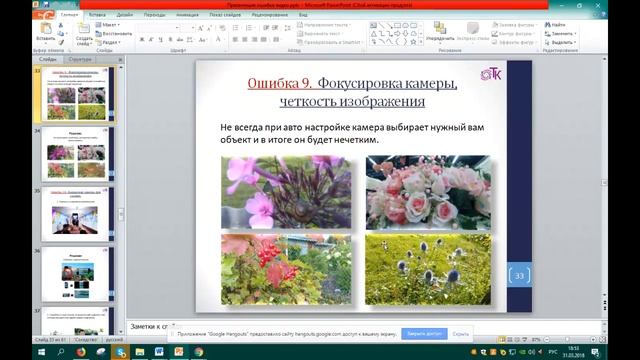Click the Format Painter brush icon
The width and height of the screenshot is (640, 360).
(x=61, y=42)
